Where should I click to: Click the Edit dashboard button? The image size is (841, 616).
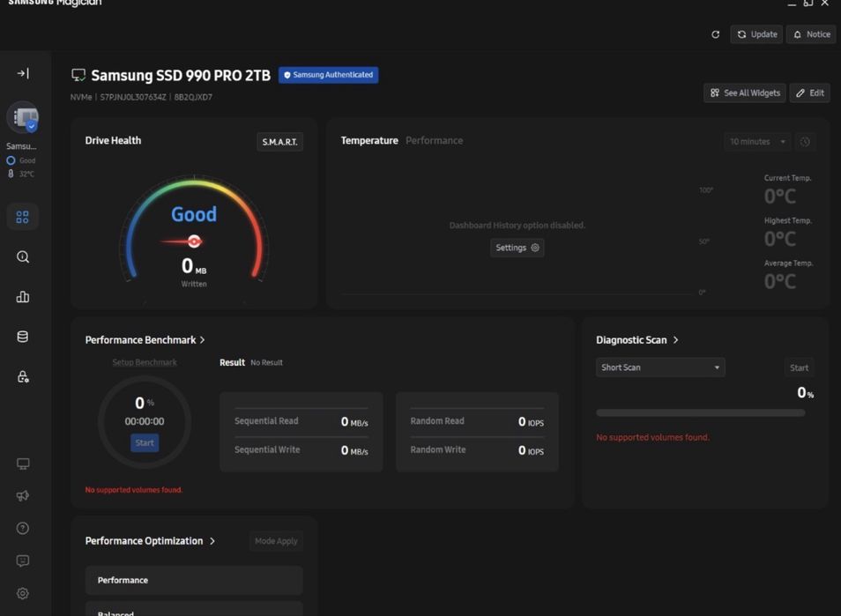click(x=810, y=93)
